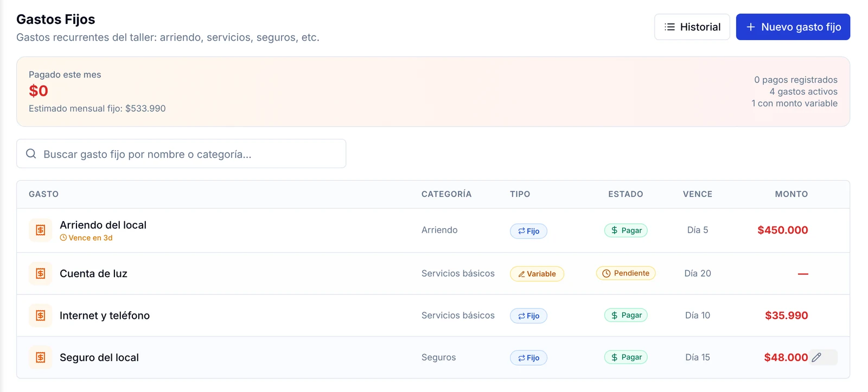The height and width of the screenshot is (392, 868).
Task: Click the TIPO column header
Action: pos(520,194)
